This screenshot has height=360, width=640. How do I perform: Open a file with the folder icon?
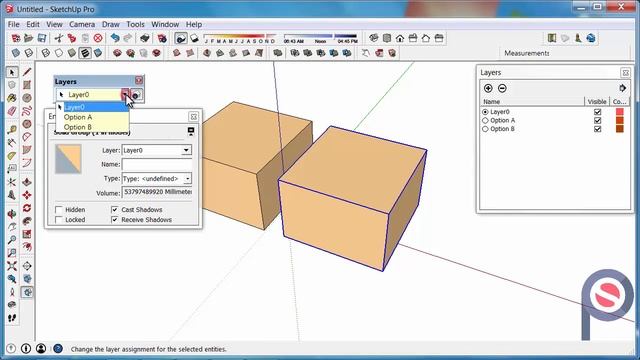pos(29,38)
